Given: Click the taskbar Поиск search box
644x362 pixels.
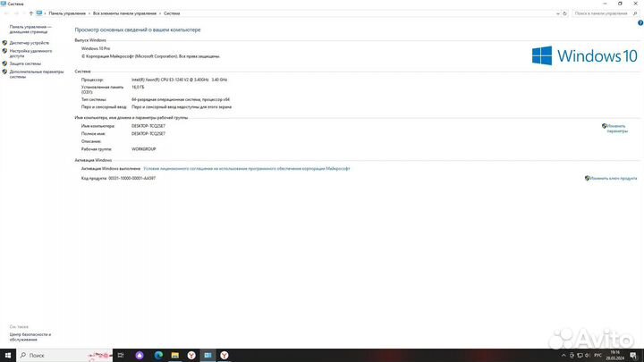Looking at the screenshot, I should coord(65,356).
